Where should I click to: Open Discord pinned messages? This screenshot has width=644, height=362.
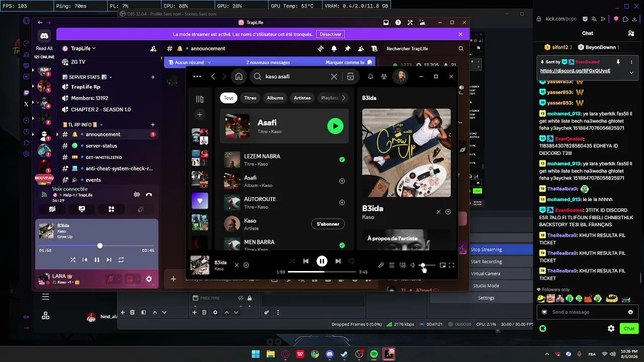click(347, 49)
